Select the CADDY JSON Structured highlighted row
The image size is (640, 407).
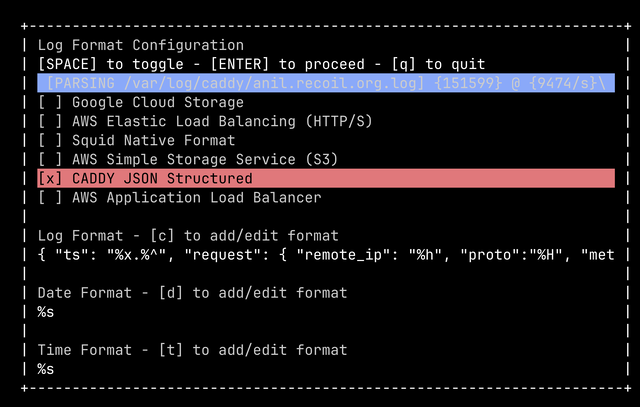[x=325, y=178]
